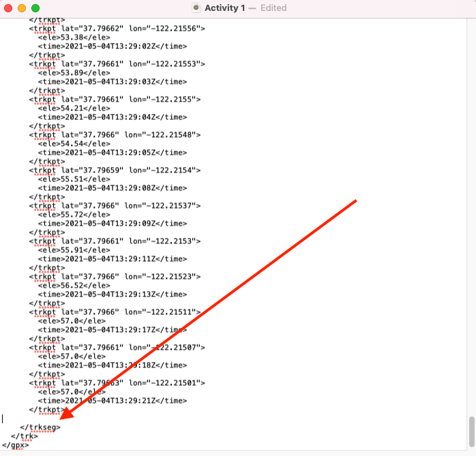
Task: Click the time line 2021-05-04T13:29:02Z
Action: click(113, 46)
